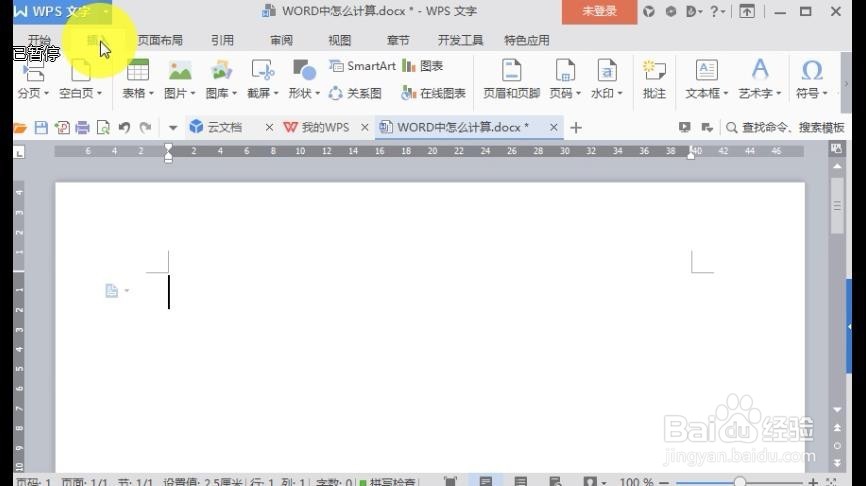This screenshot has width=866, height=486.
Task: Click the undo arrow icon
Action: click(124, 128)
